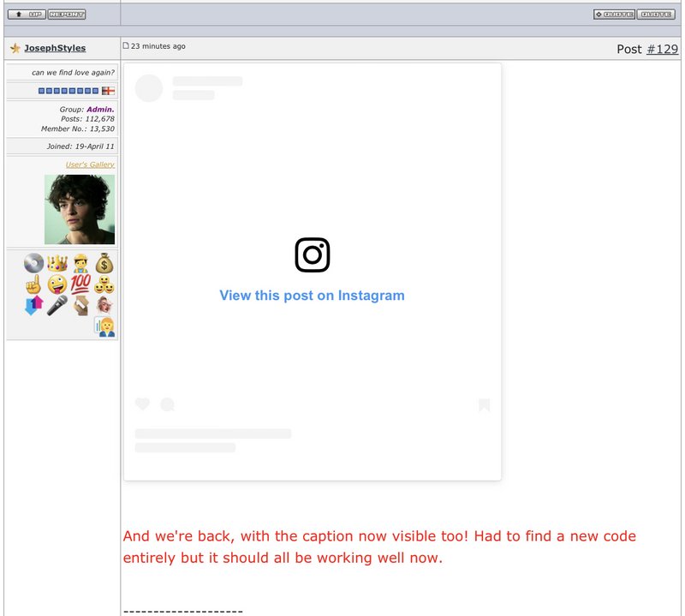Screen dimensions: 685x616
Task: Click the pointing-up finger award icon
Action: pyautogui.click(x=33, y=284)
